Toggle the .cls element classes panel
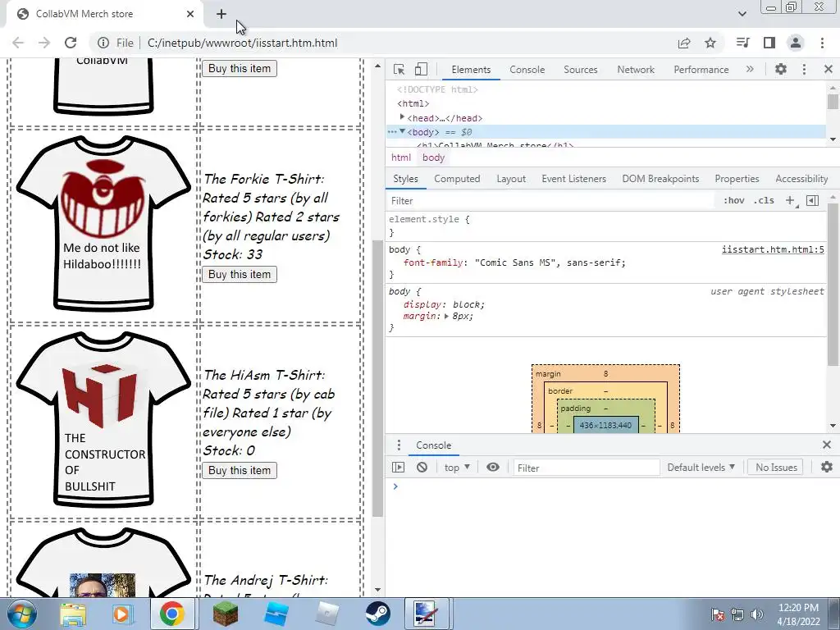 pos(764,200)
